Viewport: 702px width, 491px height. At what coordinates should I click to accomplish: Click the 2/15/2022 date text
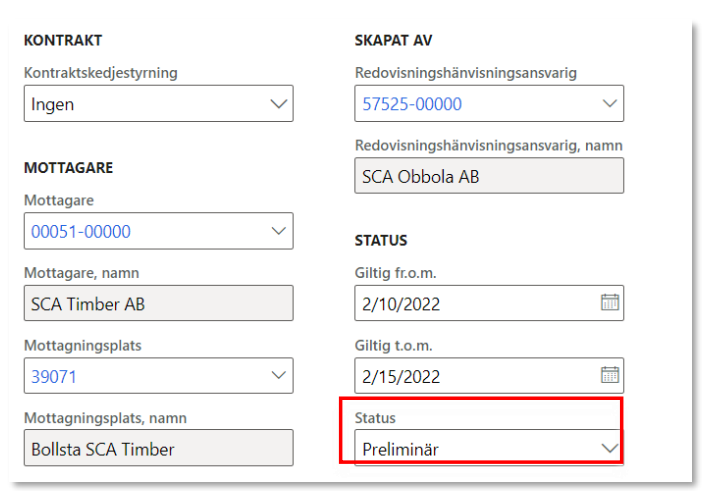pyautogui.click(x=402, y=377)
